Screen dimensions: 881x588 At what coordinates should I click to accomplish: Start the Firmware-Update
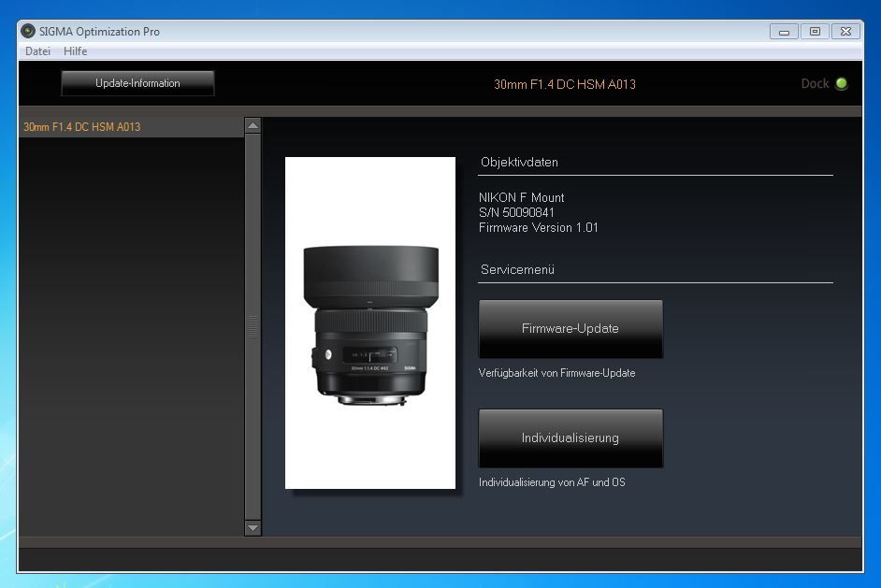[x=570, y=329]
